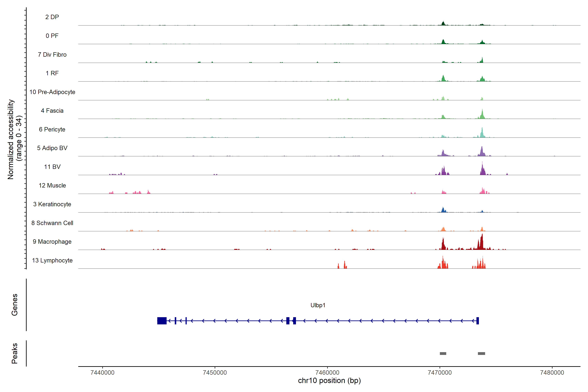Image resolution: width=588 pixels, height=392 pixels.
Task: Click the 2 DP track label
Action: point(52,17)
